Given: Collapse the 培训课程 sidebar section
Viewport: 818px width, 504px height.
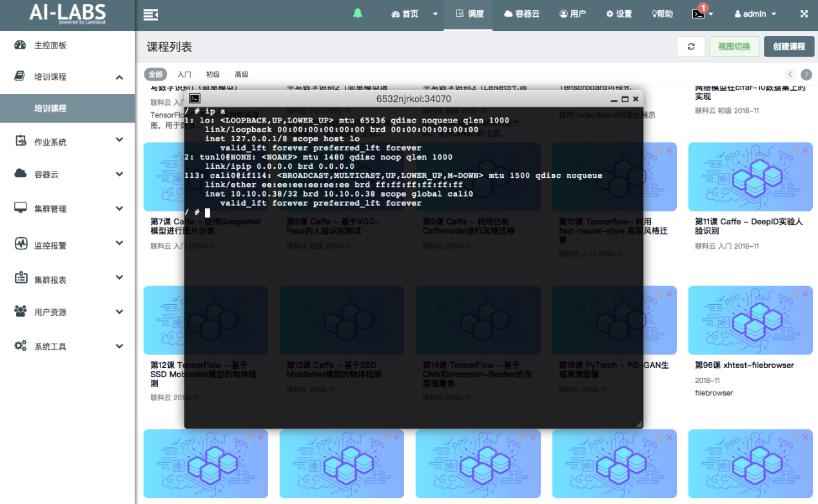Looking at the screenshot, I should [68, 77].
